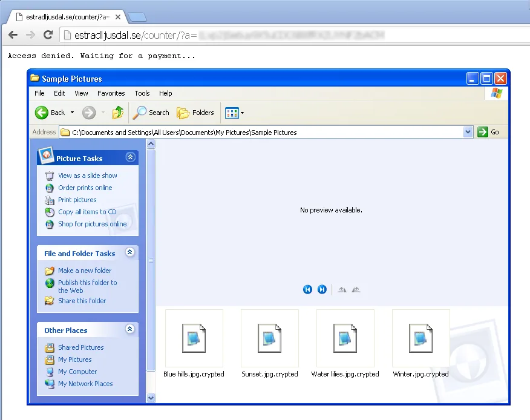Viewport: 530px width, 420px height.
Task: Expand the Address bar dropdown
Action: [468, 132]
